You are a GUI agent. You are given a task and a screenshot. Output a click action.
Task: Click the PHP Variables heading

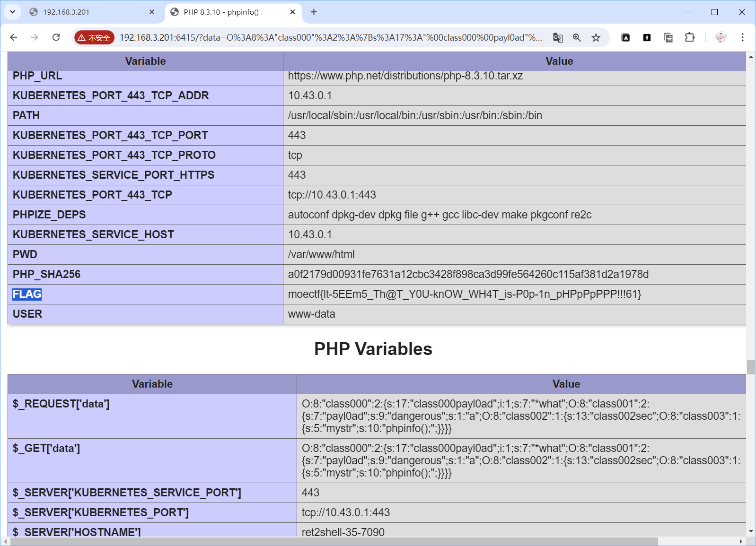[373, 349]
